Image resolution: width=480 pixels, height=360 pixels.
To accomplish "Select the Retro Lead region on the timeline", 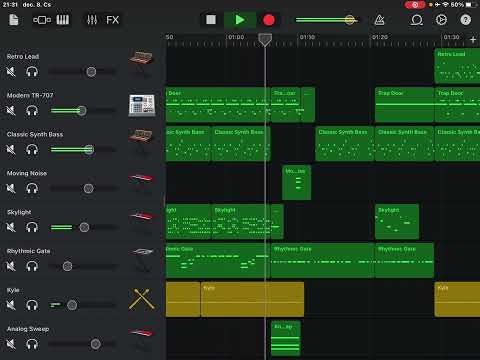I will pos(457,66).
